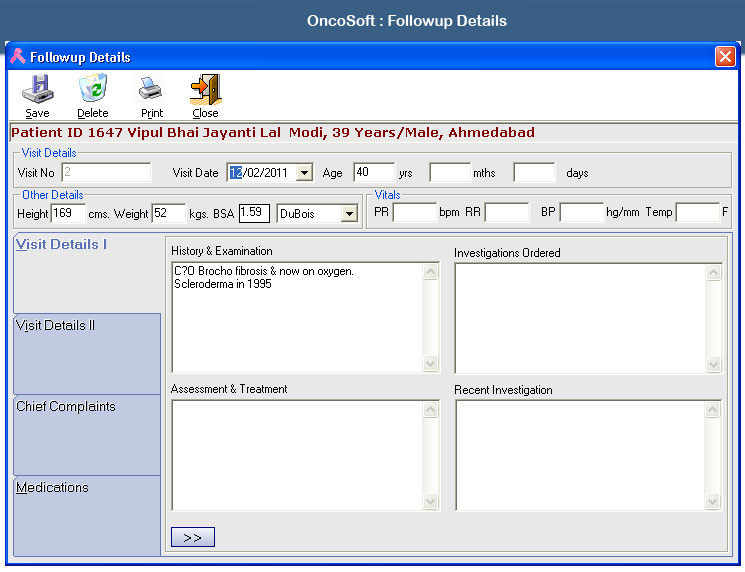Screen dimensions: 745x572
Task: Click Investigations Ordered scroll up arrow
Action: point(714,273)
